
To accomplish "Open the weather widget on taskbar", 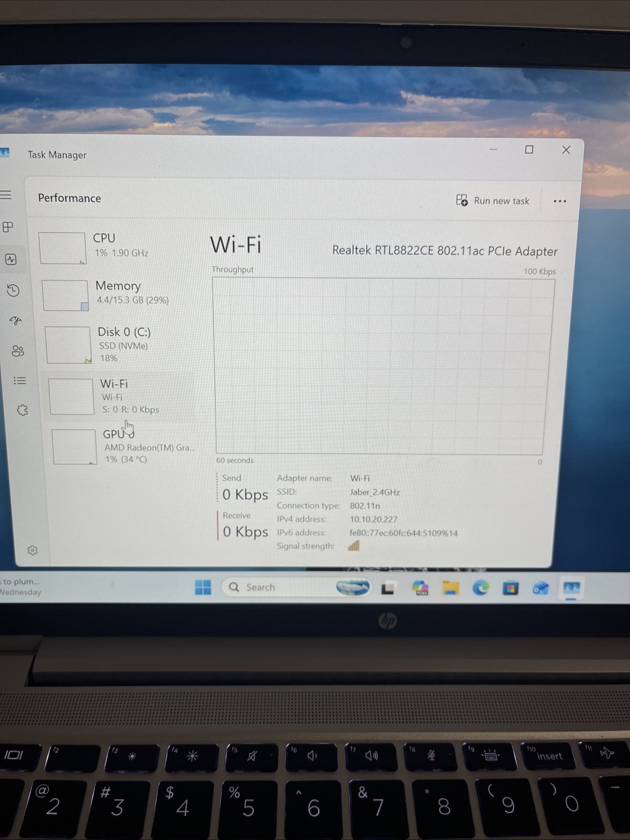I will point(21,587).
